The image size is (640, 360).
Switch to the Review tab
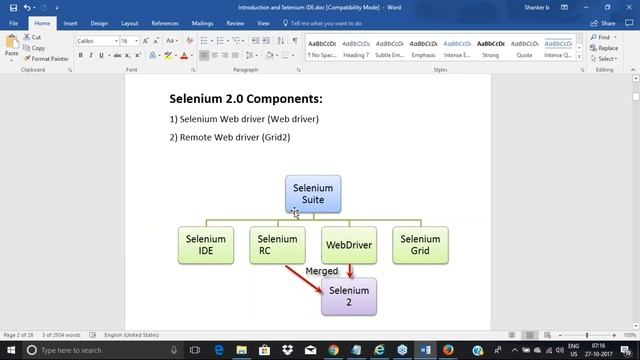tap(235, 23)
